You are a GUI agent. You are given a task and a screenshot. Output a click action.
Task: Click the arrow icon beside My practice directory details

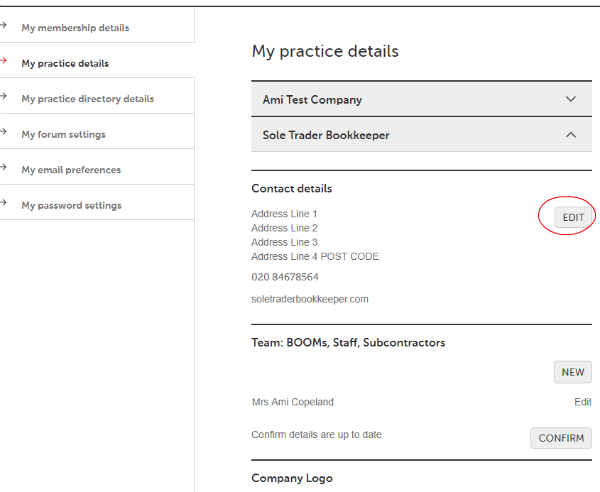pyautogui.click(x=5, y=98)
